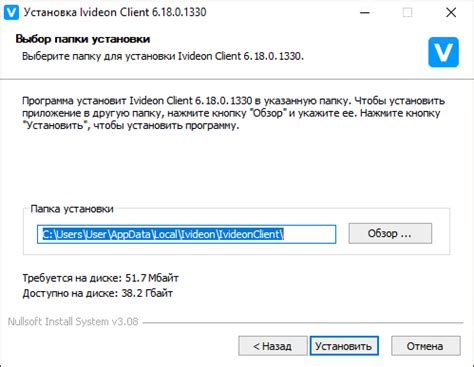Close the installer window
This screenshot has height=367, width=474.
(x=451, y=13)
